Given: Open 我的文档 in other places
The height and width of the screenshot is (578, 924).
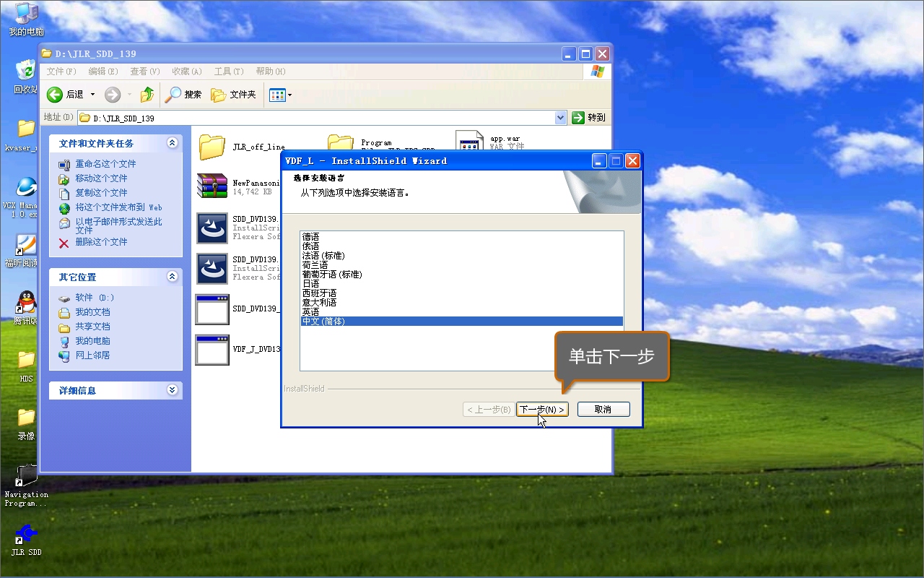Looking at the screenshot, I should click(x=92, y=312).
